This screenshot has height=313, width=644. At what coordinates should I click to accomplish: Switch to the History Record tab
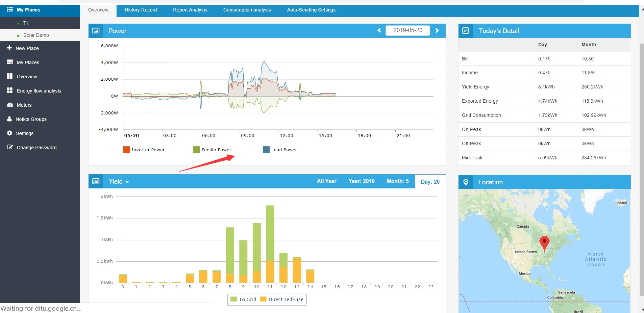(141, 10)
